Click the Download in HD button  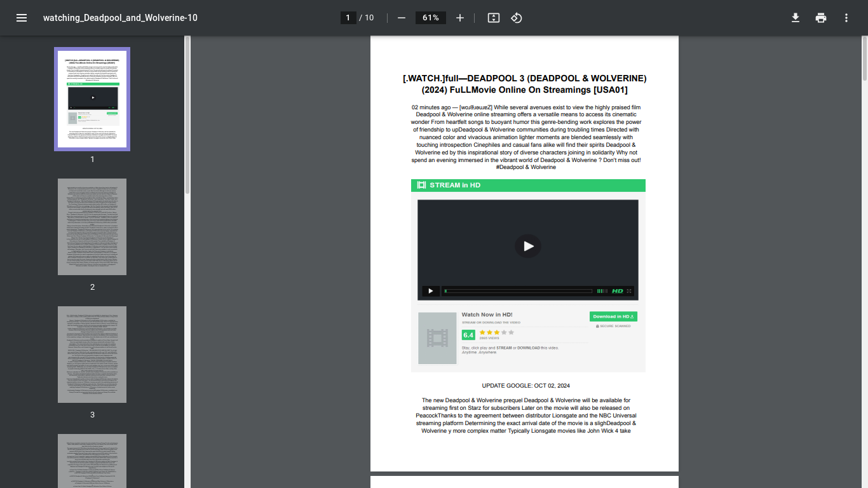pyautogui.click(x=613, y=316)
